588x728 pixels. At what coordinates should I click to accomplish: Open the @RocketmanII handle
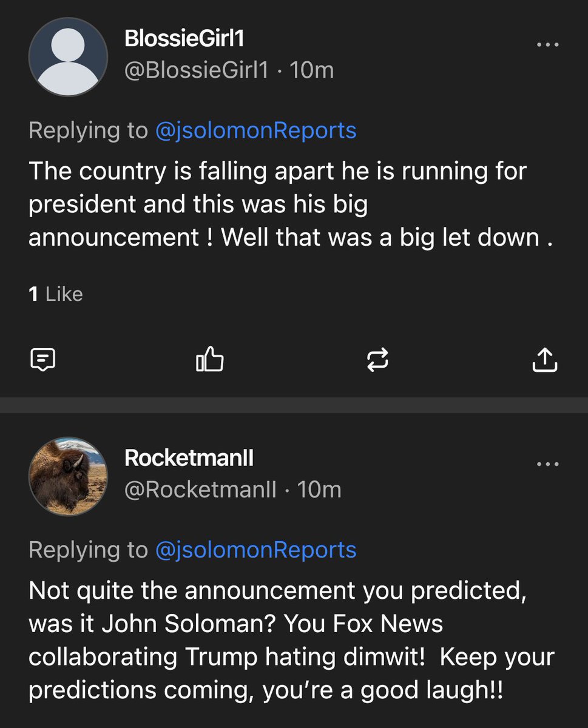pyautogui.click(x=200, y=490)
